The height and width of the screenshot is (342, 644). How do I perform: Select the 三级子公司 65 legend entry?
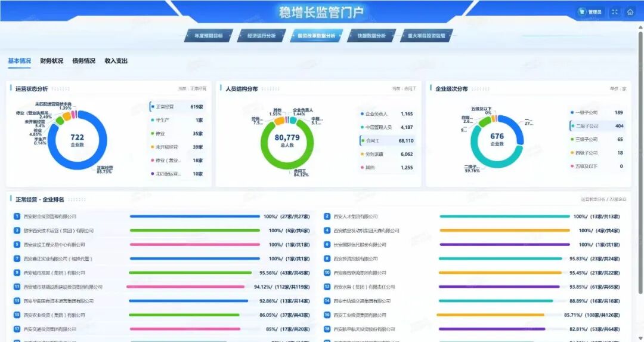(597, 139)
